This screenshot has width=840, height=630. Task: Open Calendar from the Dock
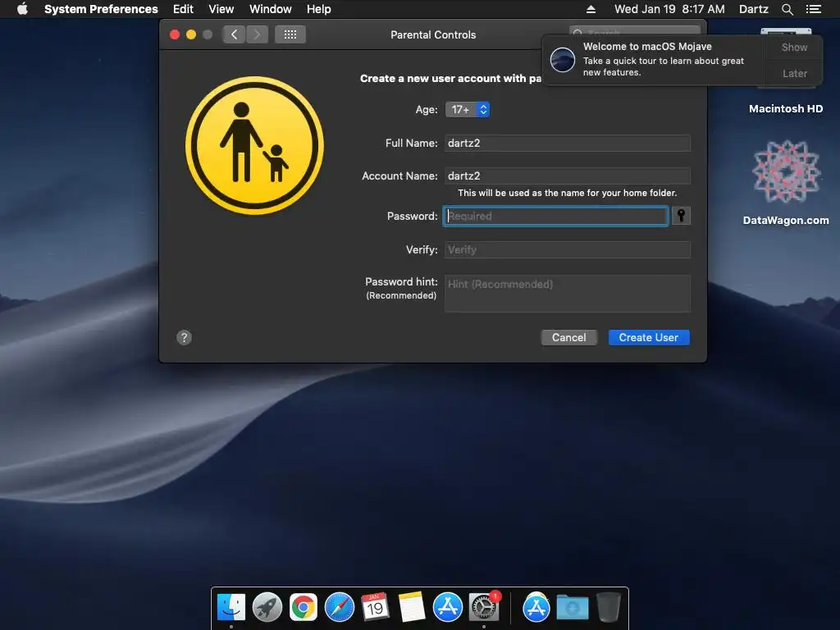[x=375, y=608]
